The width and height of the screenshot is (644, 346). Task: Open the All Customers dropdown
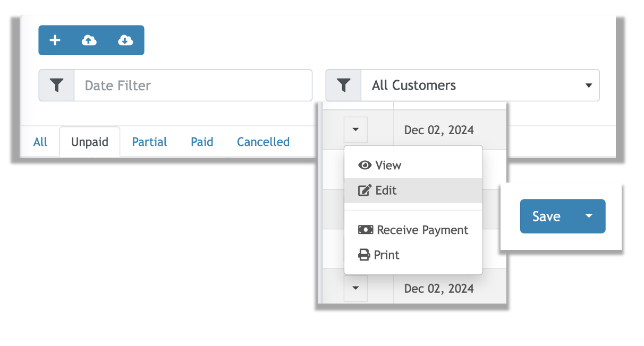589,85
